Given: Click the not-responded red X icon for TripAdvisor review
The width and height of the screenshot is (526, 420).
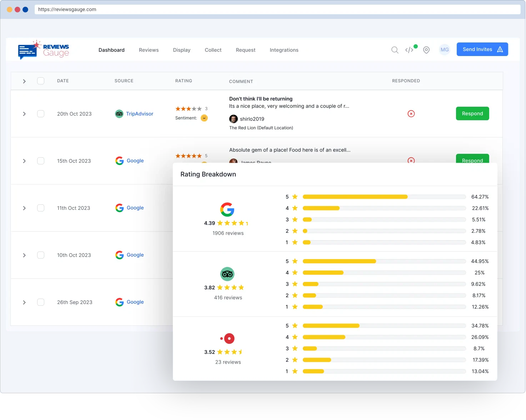Looking at the screenshot, I should [411, 114].
